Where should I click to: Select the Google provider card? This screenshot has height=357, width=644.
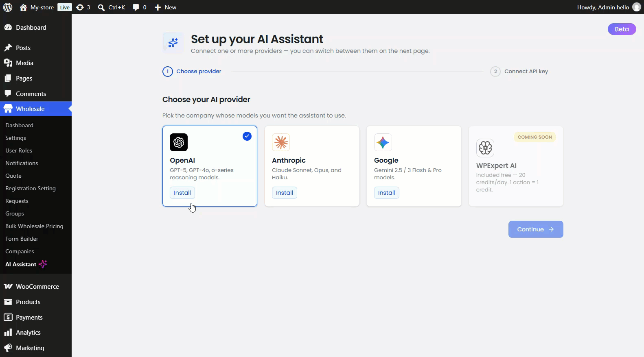point(414,166)
